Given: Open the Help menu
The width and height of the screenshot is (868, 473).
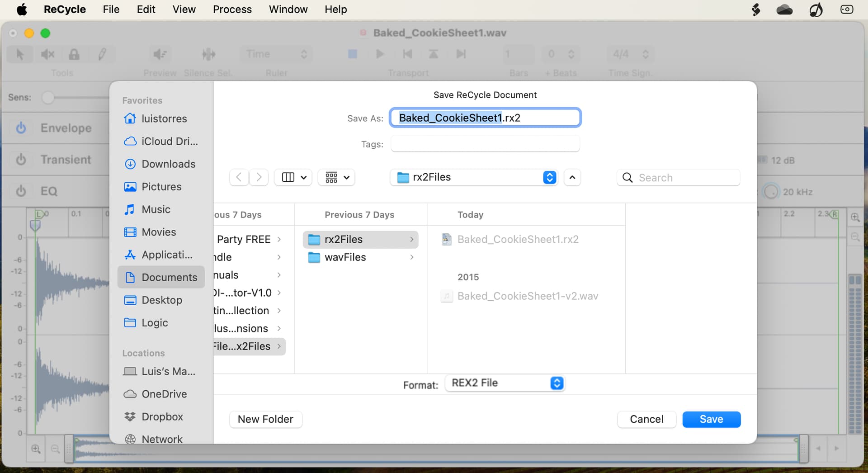Looking at the screenshot, I should (x=336, y=9).
